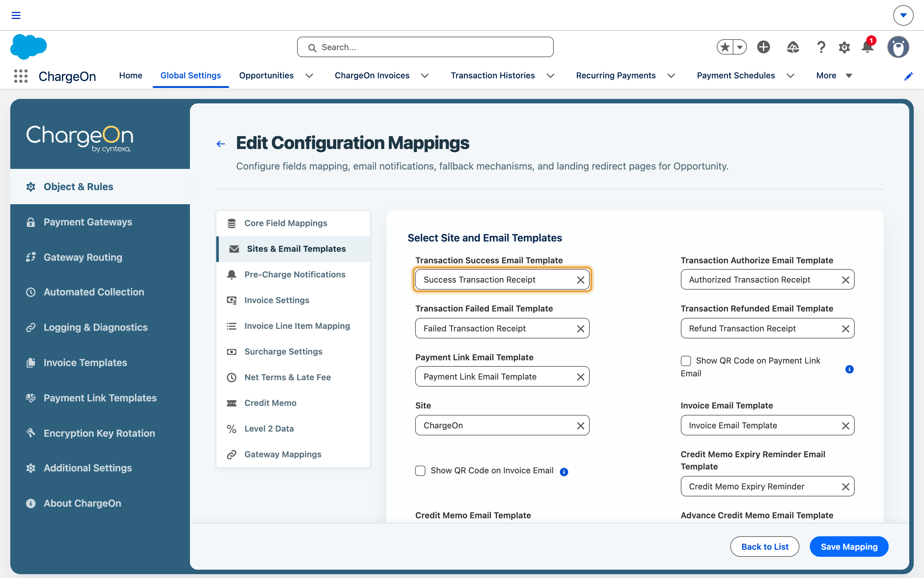The width and height of the screenshot is (924, 578).
Task: Open the Trailhead guidance icon
Action: 793,47
